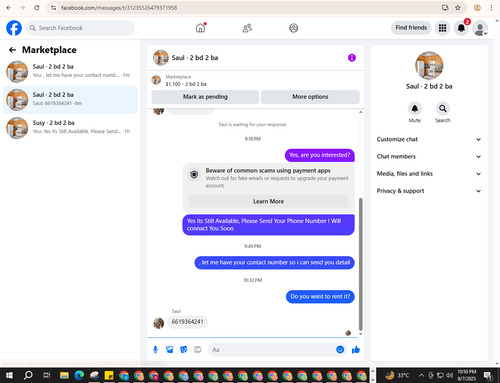Viewport: 500px width, 383px height.
Task: Open the taskbar clock showing 10:50 PM
Action: (467, 375)
